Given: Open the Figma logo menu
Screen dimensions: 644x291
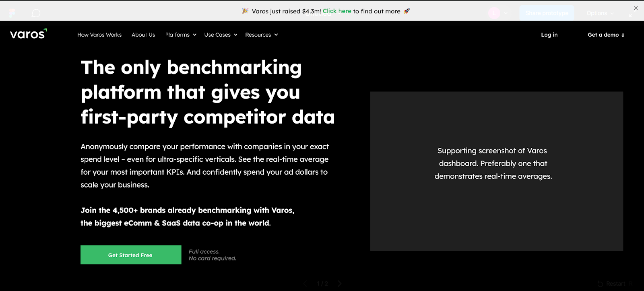Looking at the screenshot, I should coord(12,13).
